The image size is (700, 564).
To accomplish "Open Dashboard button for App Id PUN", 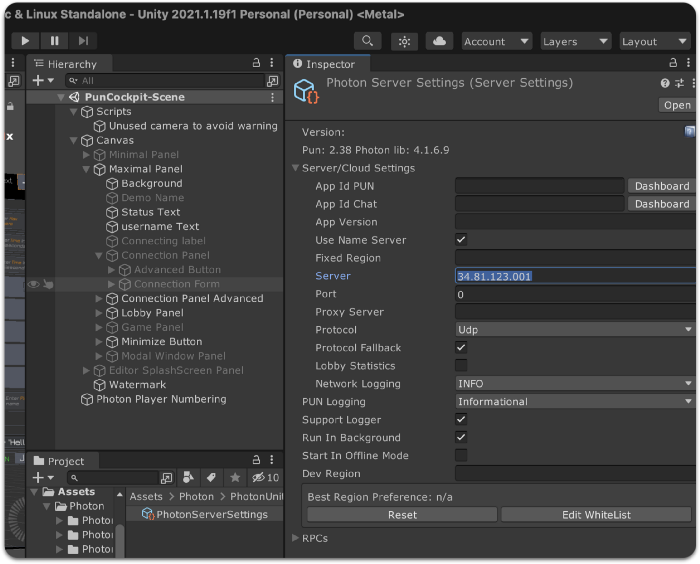I will coord(662,186).
